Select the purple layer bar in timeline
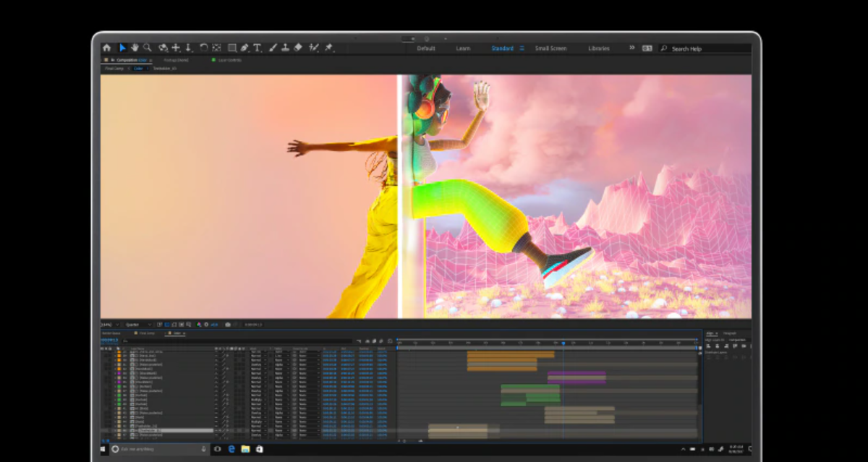This screenshot has height=462, width=868. pos(576,374)
